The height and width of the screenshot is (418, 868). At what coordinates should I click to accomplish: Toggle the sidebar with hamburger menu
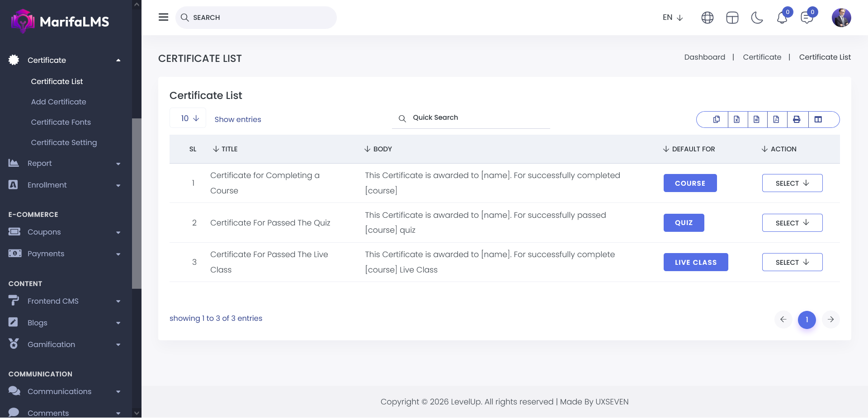point(164,17)
